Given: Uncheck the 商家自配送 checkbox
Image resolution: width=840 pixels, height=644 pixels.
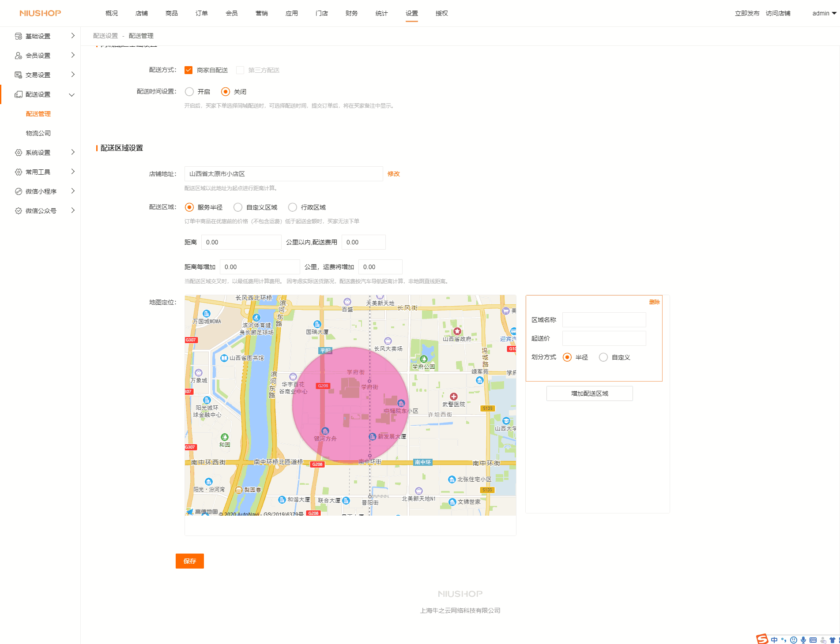Looking at the screenshot, I should click(188, 70).
